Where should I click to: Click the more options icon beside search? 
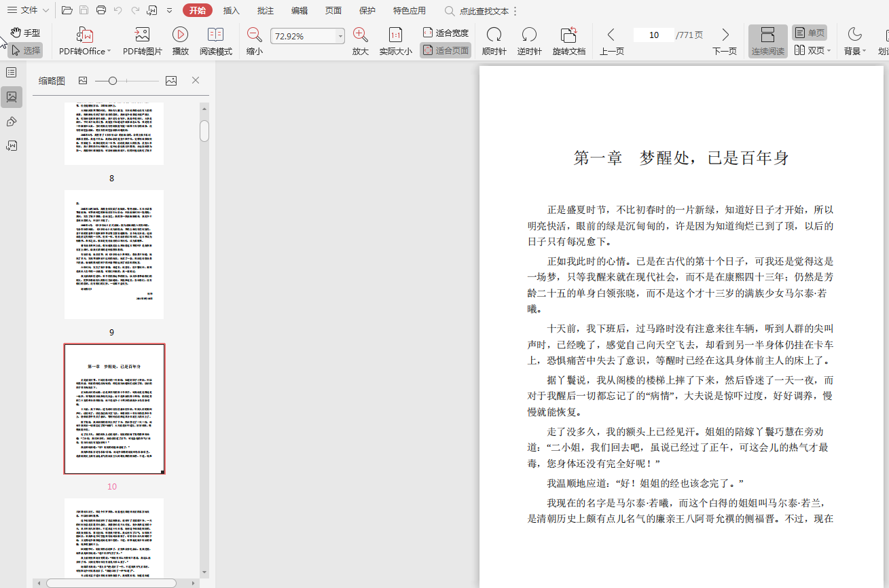(515, 11)
